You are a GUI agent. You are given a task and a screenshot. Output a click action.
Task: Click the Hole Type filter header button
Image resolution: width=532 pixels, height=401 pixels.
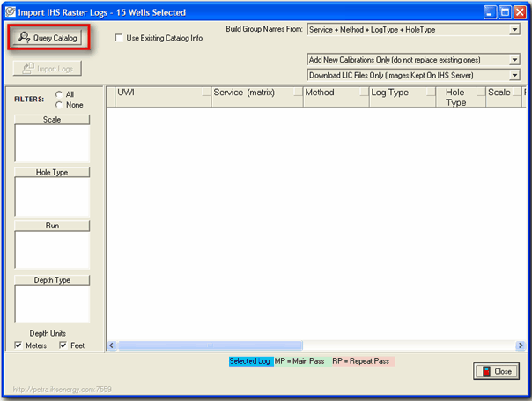(x=52, y=172)
